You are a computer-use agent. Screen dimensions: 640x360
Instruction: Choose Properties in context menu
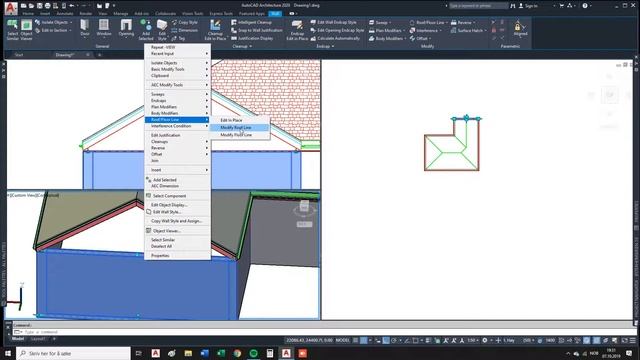[178, 256]
